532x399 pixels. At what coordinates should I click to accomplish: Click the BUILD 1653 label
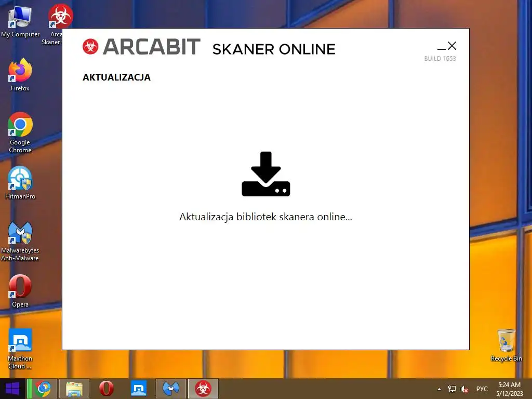pos(440,58)
